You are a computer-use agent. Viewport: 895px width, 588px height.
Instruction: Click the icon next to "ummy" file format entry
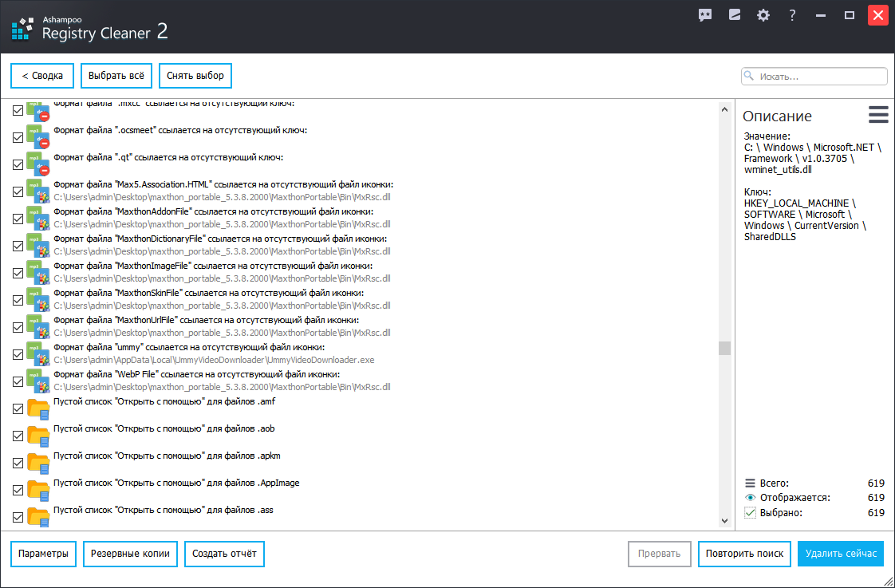coord(38,354)
